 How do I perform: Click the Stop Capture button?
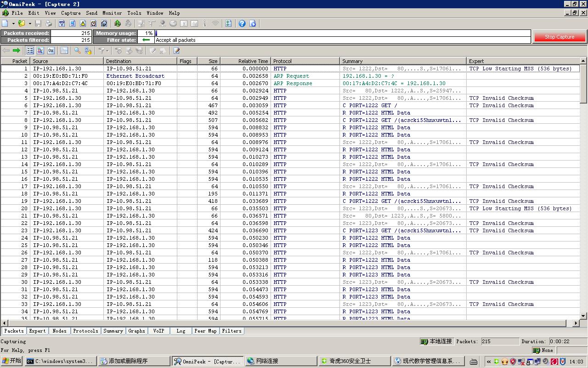(559, 37)
